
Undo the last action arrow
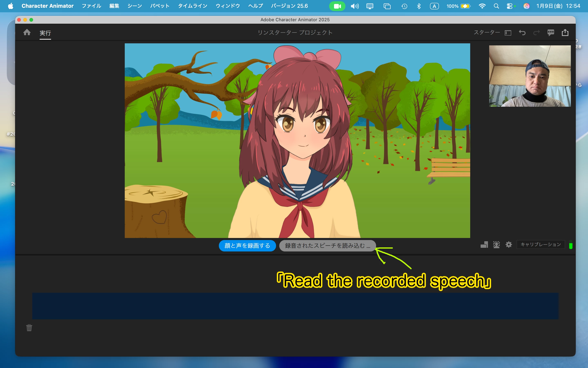522,32
